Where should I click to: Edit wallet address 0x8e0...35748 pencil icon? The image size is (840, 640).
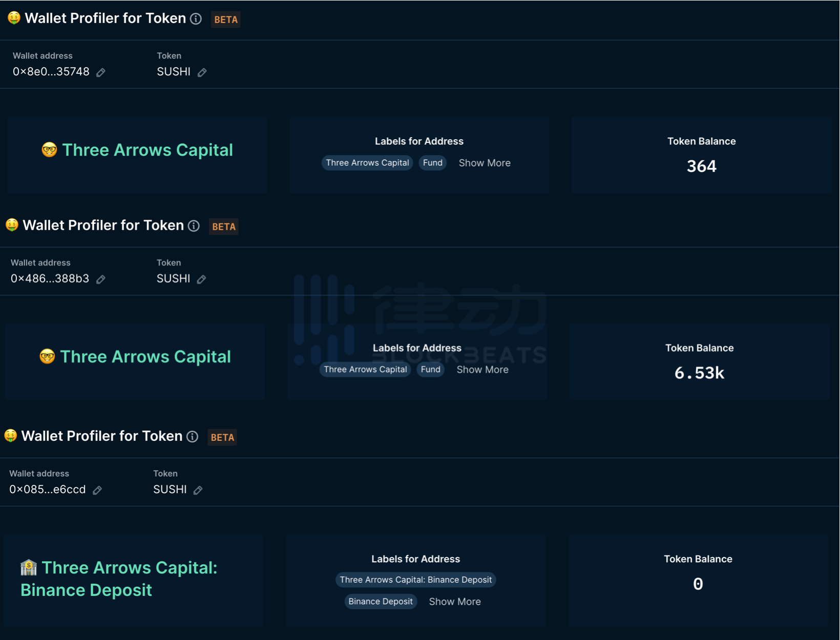[101, 72]
